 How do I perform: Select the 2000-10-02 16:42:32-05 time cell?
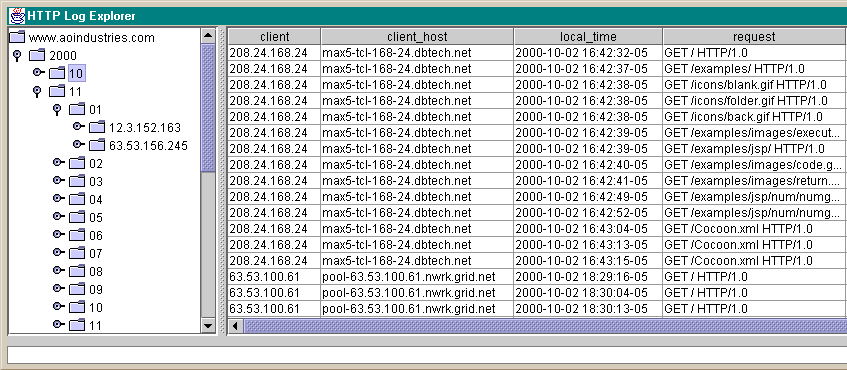588,53
